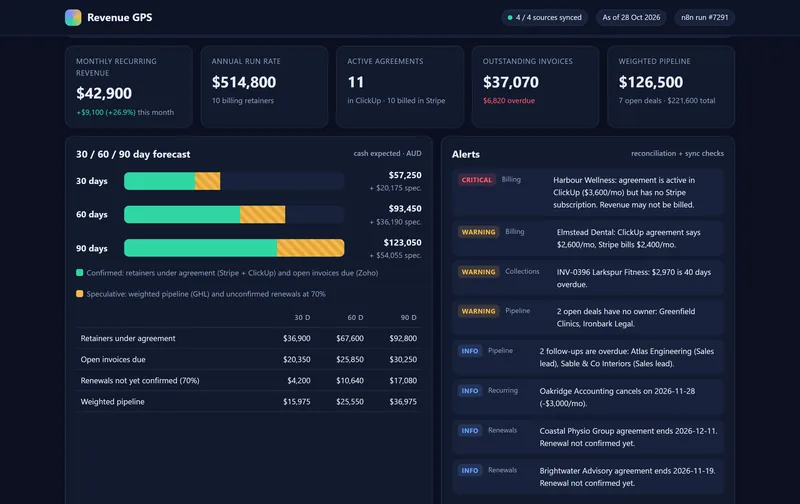This screenshot has height=504, width=800.
Task: Click the $36,900 retainers cell
Action: [296, 338]
